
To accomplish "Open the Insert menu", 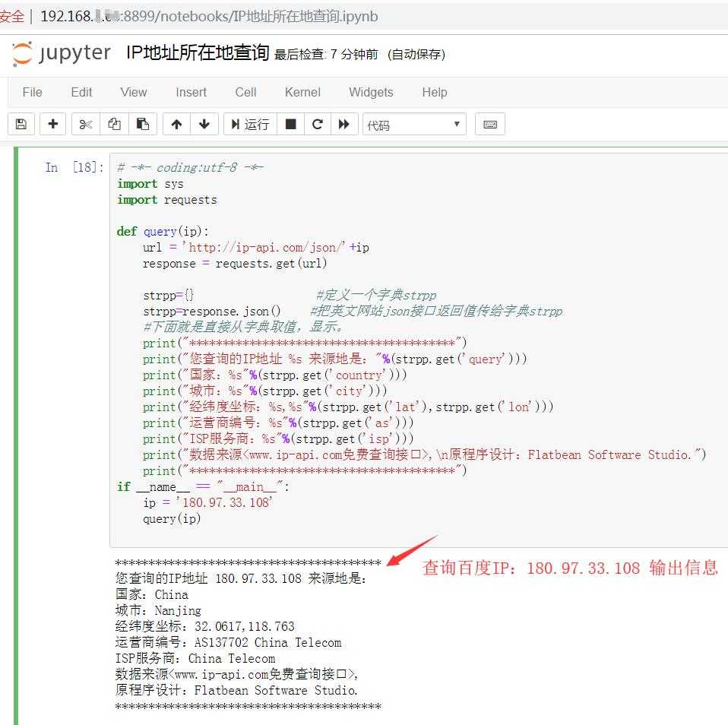I will click(x=191, y=92).
